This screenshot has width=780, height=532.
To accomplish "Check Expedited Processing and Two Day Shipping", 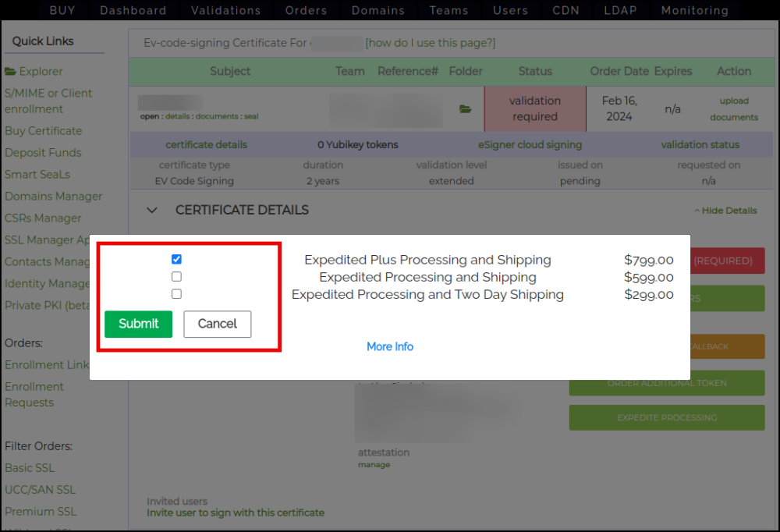I will 176,294.
